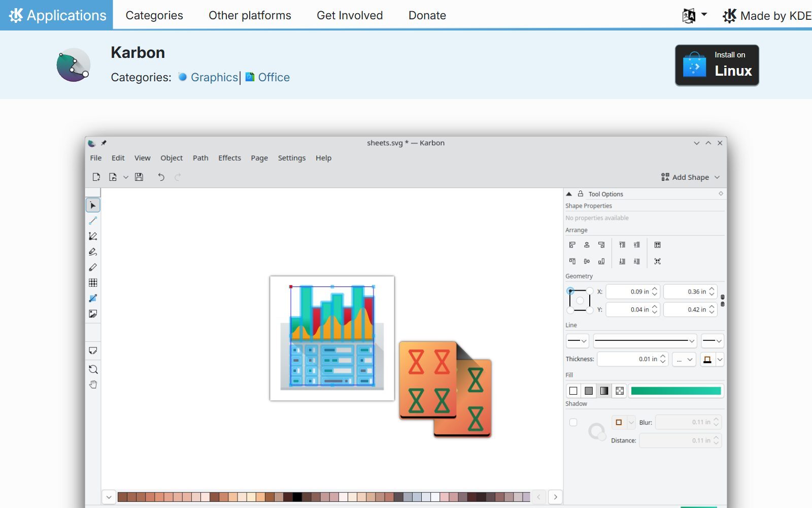Select the gradient editing tool
This screenshot has width=812, height=508.
(x=93, y=298)
